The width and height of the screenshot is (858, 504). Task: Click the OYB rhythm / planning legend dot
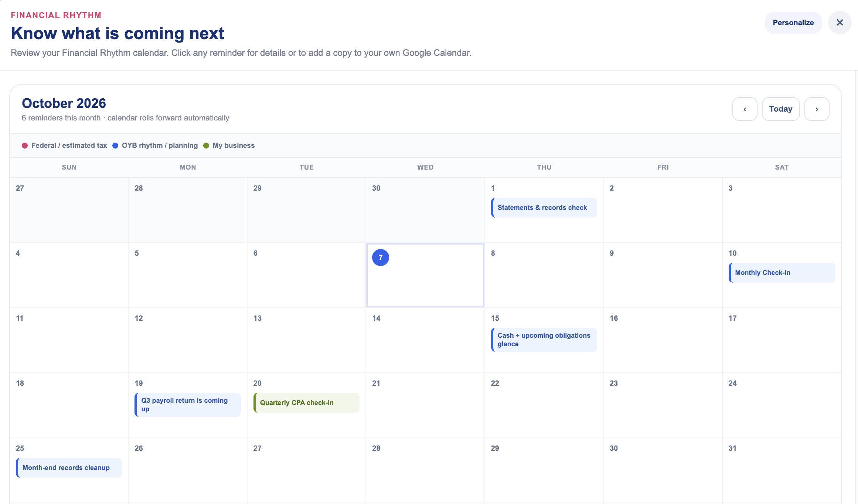115,146
